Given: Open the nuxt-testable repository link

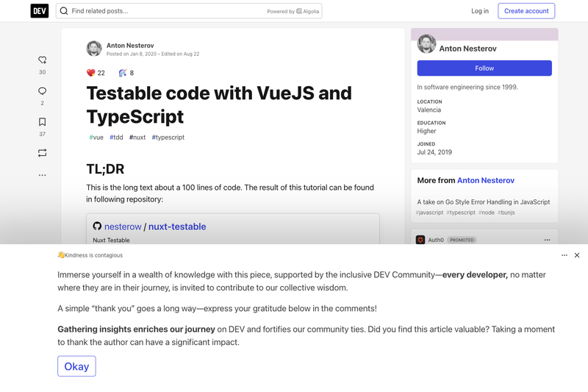Looking at the screenshot, I should coord(177,227).
